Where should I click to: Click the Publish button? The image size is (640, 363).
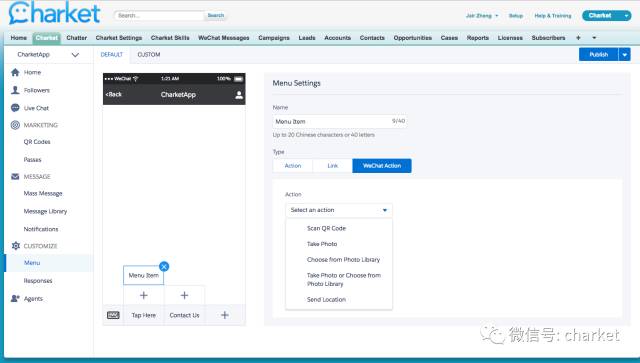click(599, 54)
